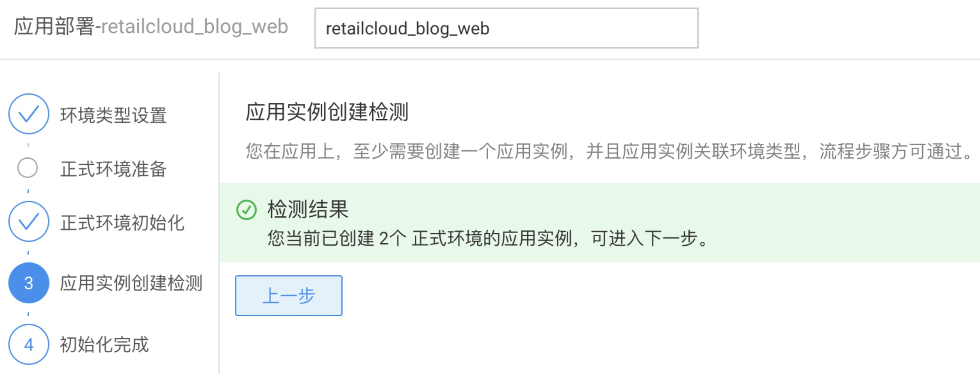Open the 环境类型设置 step label
The width and height of the screenshot is (980, 374).
(113, 115)
